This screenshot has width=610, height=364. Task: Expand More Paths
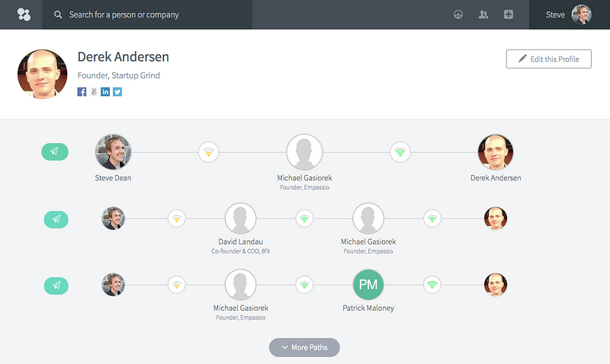[304, 347]
